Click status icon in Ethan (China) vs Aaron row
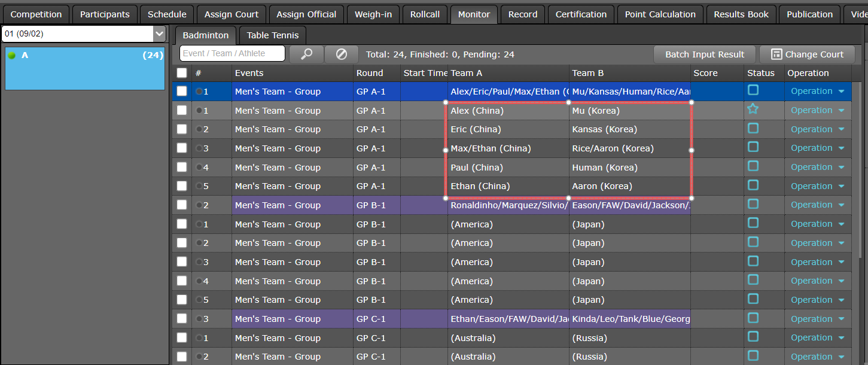 click(753, 185)
